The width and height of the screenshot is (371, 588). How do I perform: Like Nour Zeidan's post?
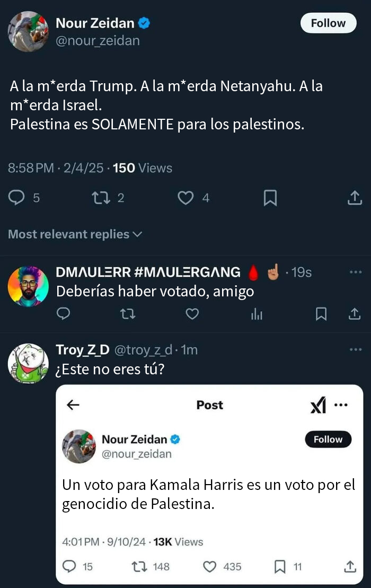[186, 197]
